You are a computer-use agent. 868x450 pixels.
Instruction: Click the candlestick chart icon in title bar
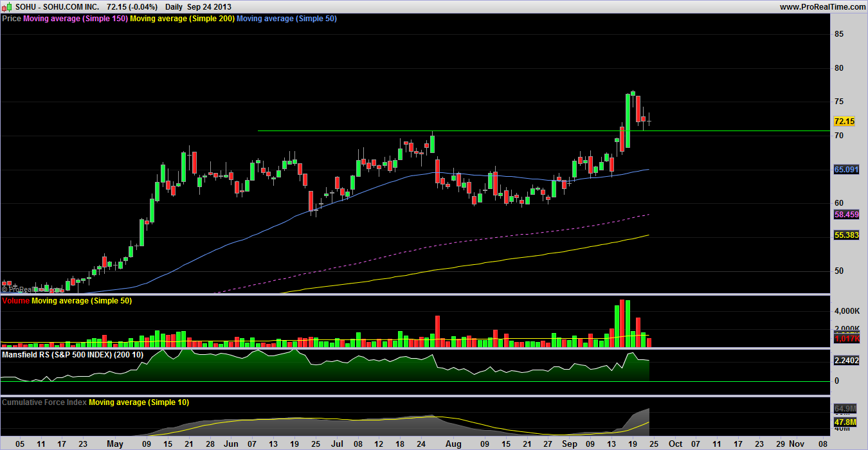tap(7, 6)
